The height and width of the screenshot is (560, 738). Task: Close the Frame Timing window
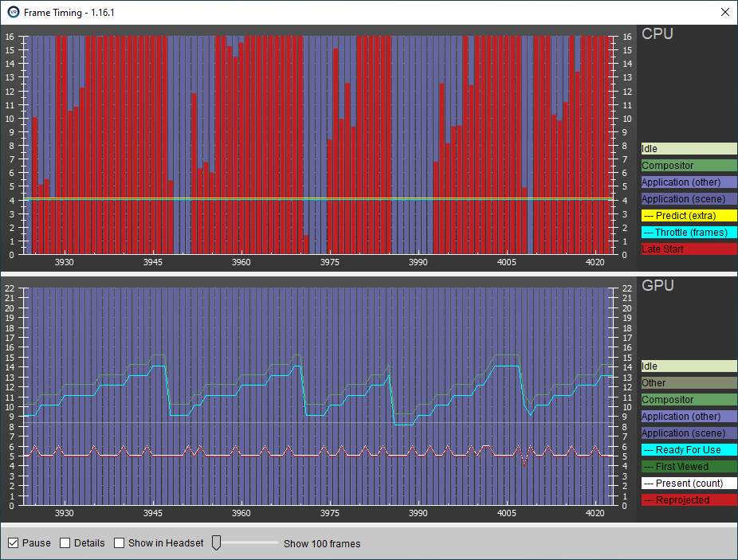724,12
